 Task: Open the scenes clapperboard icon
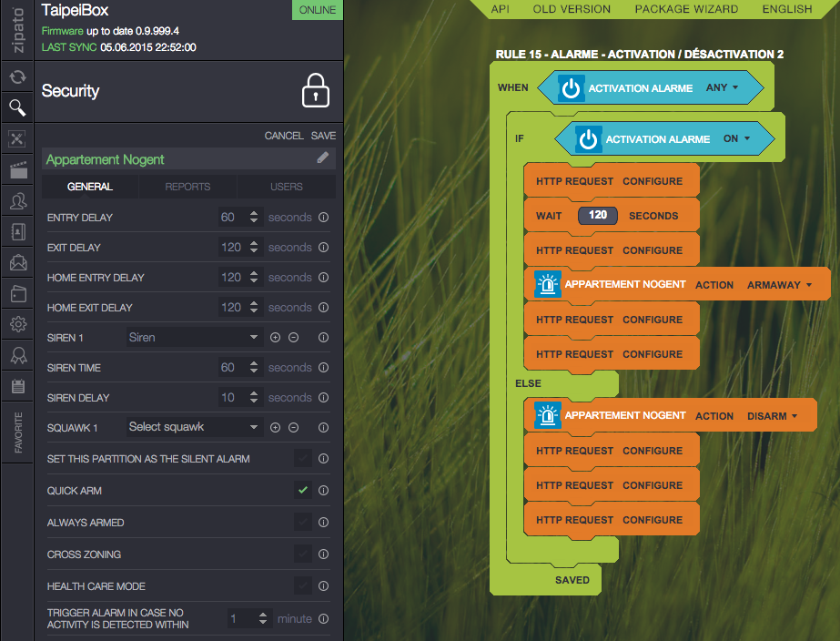tap(16, 169)
